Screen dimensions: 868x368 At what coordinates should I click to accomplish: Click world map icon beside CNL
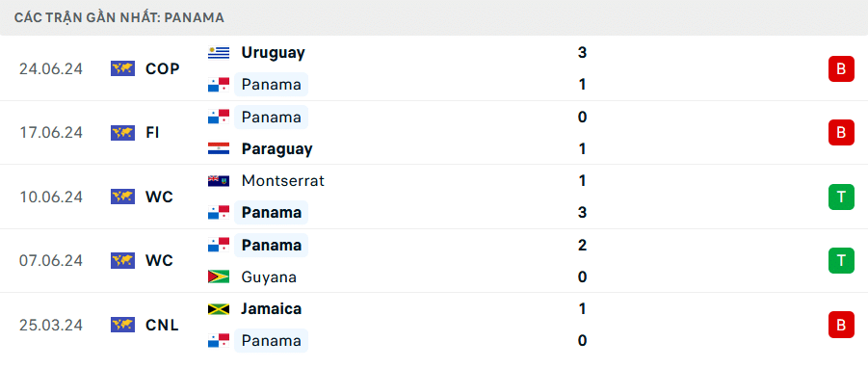(x=123, y=325)
